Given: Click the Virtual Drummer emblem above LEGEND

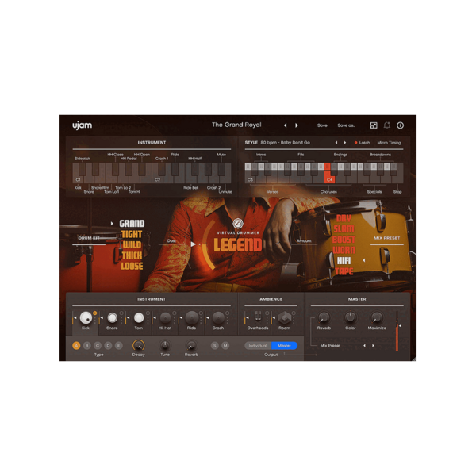Looking at the screenshot, I should coord(238,224).
